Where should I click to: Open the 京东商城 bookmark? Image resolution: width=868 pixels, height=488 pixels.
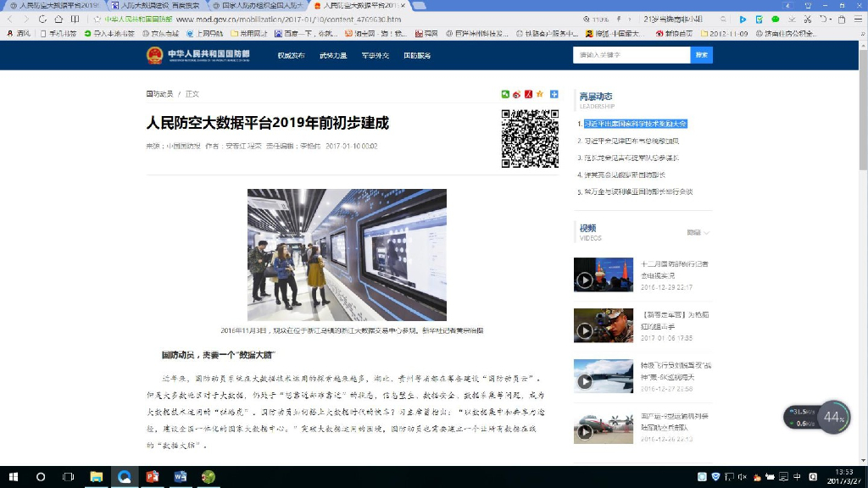160,34
